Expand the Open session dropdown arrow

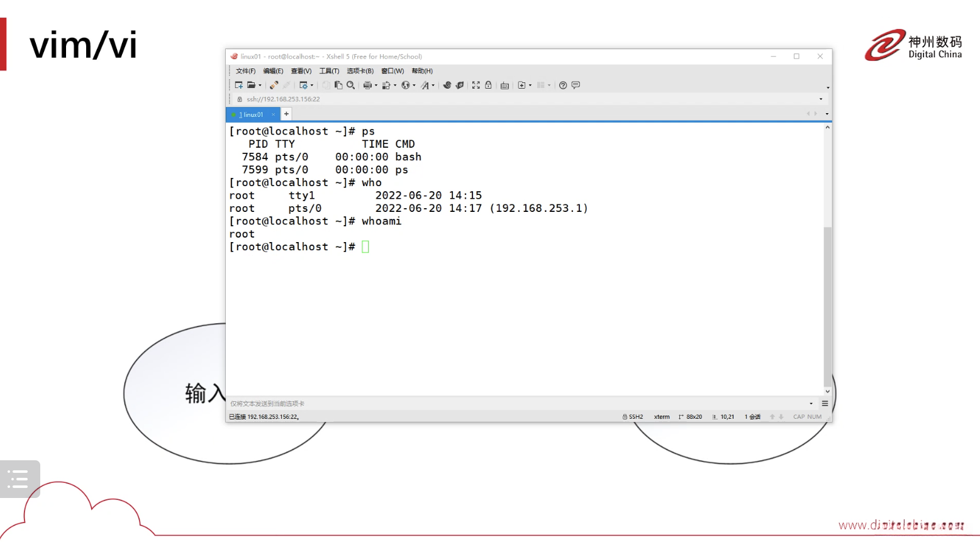[260, 86]
